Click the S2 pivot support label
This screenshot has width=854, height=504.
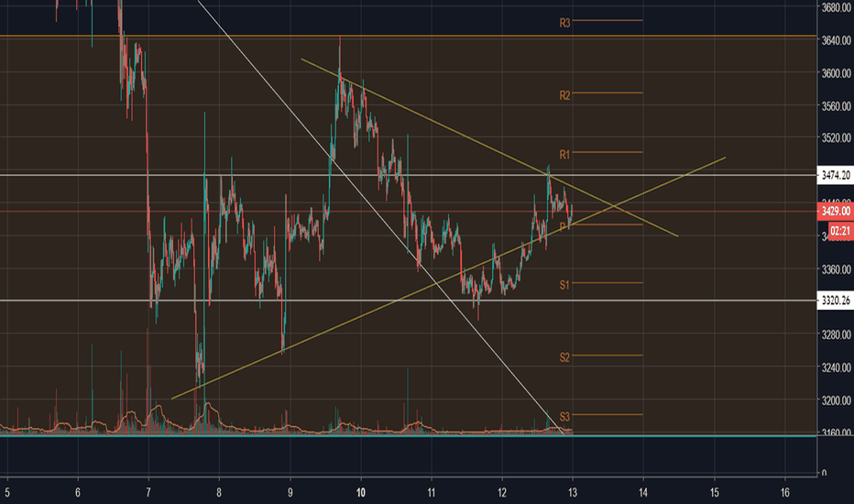tap(564, 357)
